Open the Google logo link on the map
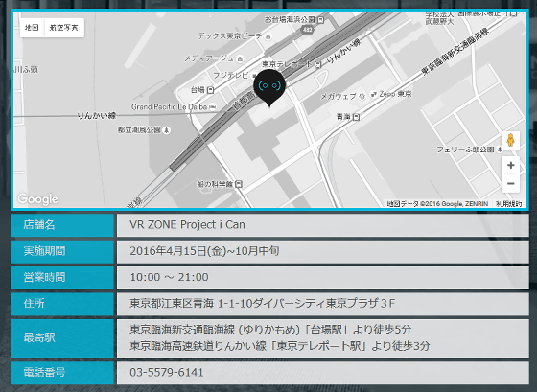The width and height of the screenshot is (537, 392). coord(37,199)
